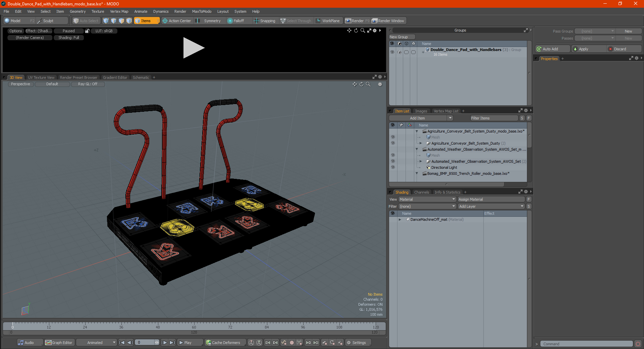Click preview render lock icon
This screenshot has height=349, width=644.
pyautogui.click(x=87, y=31)
